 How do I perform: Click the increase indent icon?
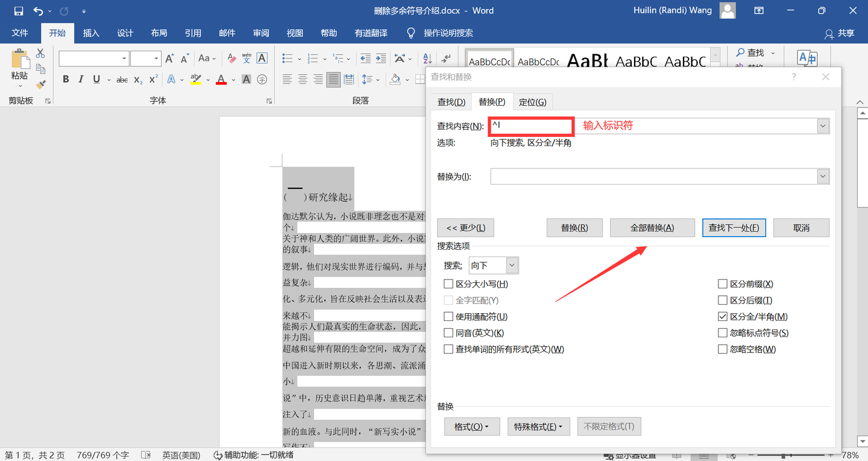click(380, 58)
